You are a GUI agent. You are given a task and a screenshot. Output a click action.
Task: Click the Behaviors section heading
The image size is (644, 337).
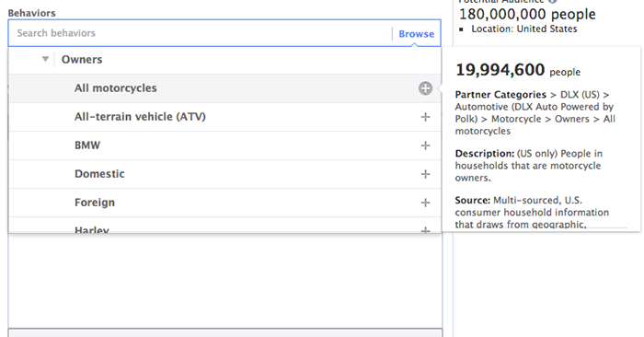click(x=31, y=13)
